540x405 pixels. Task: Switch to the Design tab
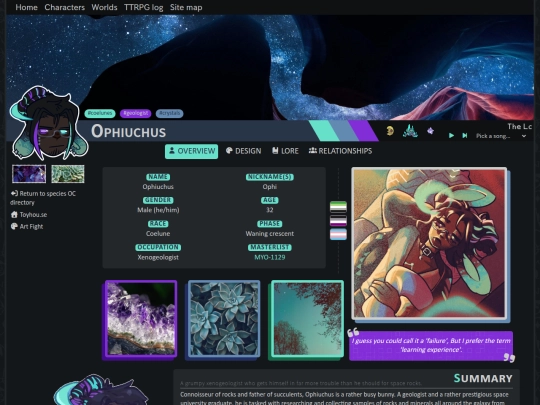click(x=243, y=151)
